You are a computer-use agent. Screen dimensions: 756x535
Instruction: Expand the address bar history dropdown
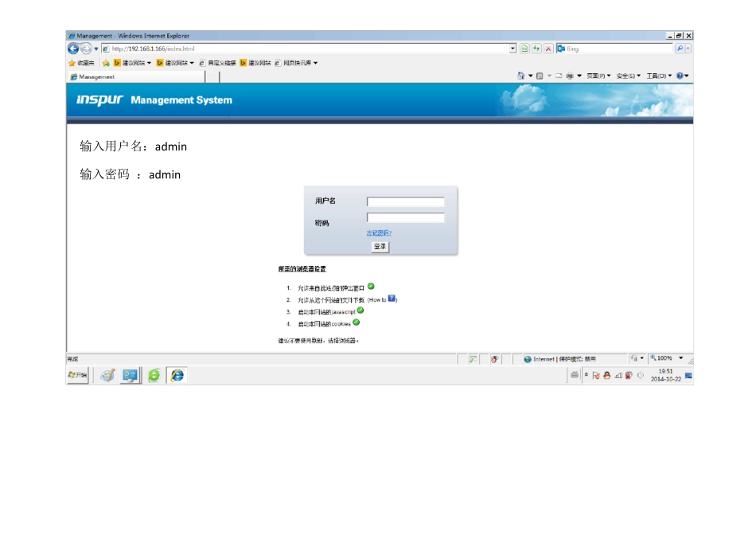(x=512, y=49)
